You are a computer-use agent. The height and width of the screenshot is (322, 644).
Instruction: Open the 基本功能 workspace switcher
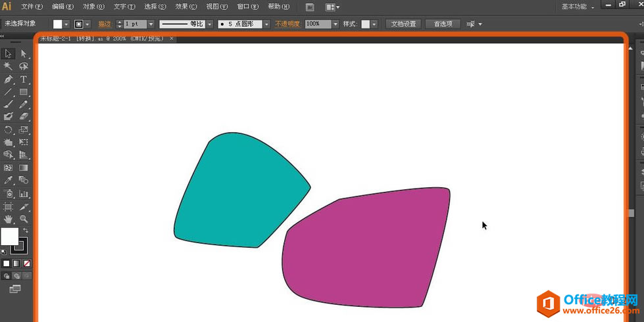[578, 7]
